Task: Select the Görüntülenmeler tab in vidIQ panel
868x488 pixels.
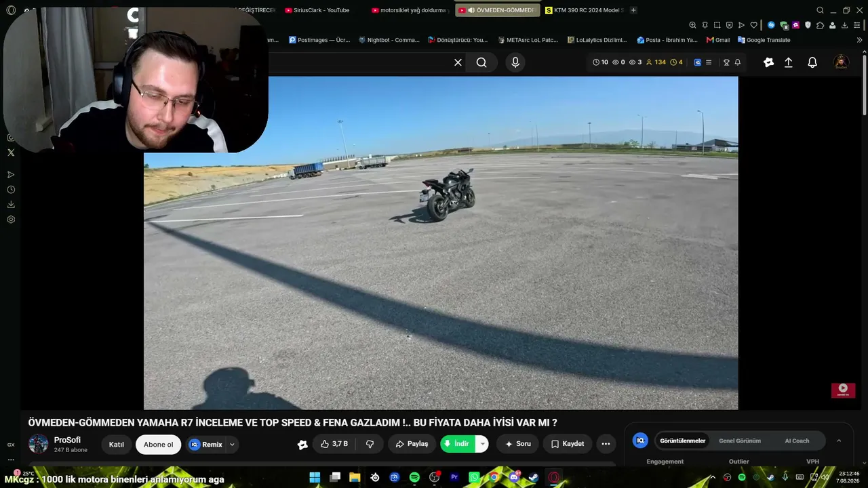Action: coord(682,441)
